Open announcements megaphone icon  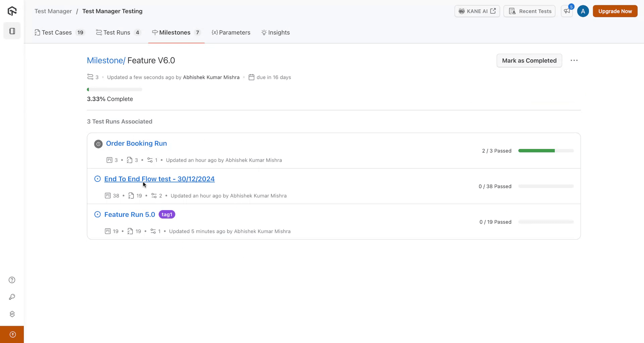click(567, 11)
